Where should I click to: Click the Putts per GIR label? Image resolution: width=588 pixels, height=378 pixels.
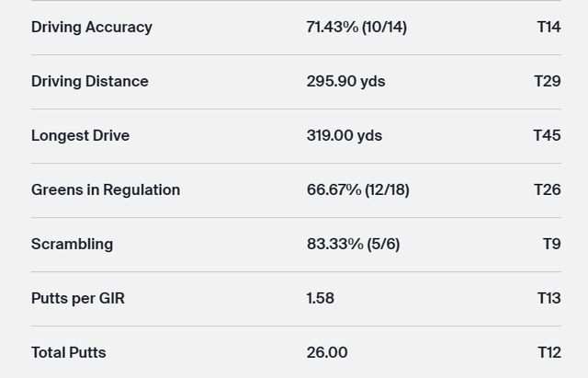click(x=77, y=298)
